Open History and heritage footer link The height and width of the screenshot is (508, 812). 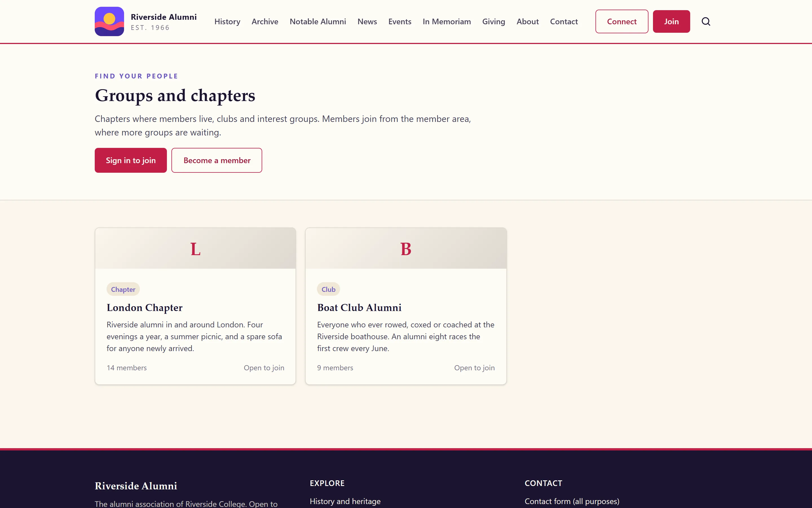[345, 501]
